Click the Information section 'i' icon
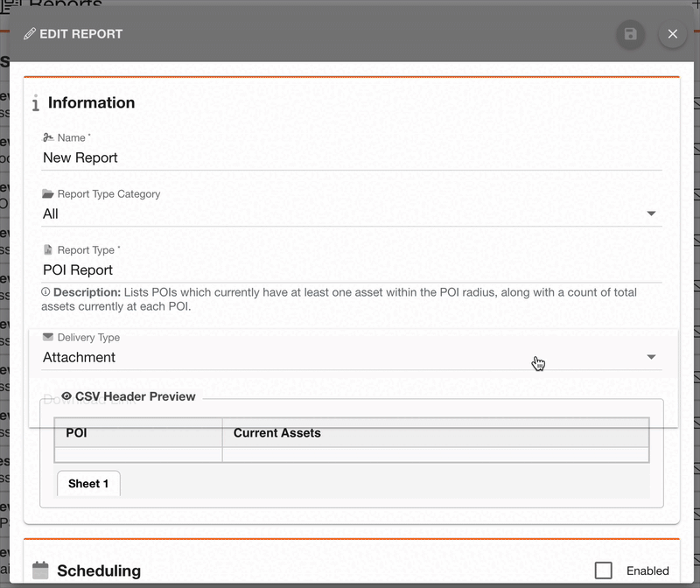This screenshot has width=700, height=588. (36, 104)
